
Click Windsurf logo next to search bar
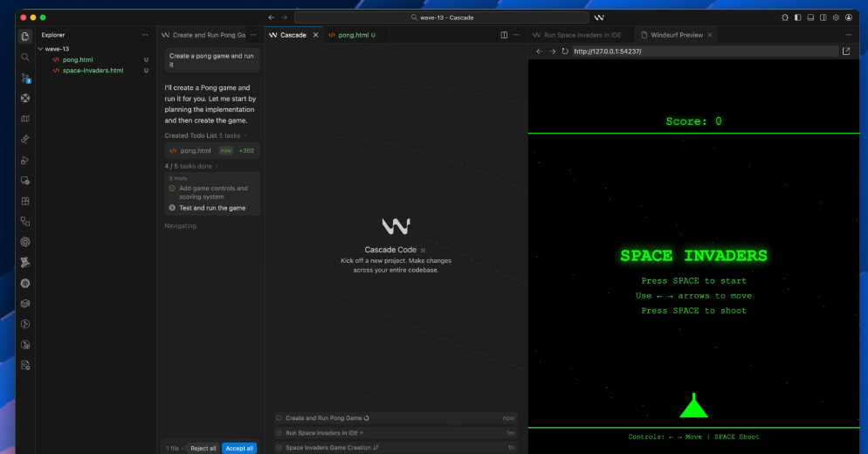tap(599, 17)
